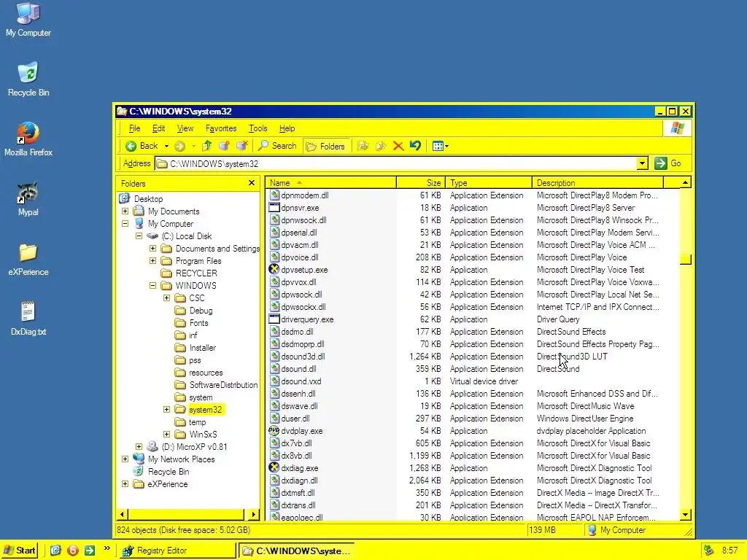
Task: Select dpvsetup.exe file icon
Action: point(274,270)
